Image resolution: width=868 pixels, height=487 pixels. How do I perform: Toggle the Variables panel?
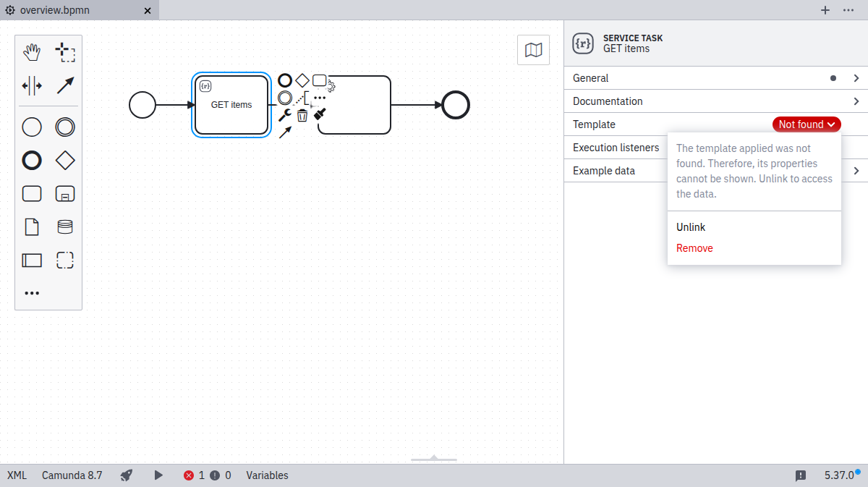click(267, 475)
